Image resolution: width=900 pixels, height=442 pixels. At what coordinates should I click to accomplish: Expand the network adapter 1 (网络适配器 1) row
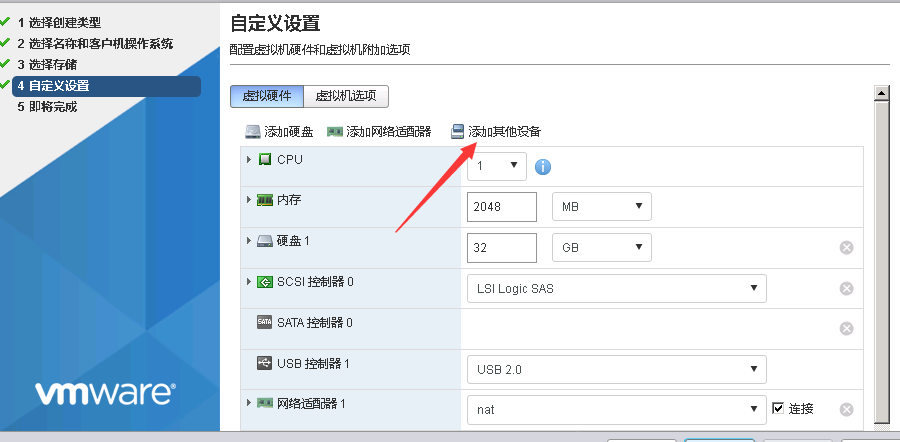click(x=249, y=403)
